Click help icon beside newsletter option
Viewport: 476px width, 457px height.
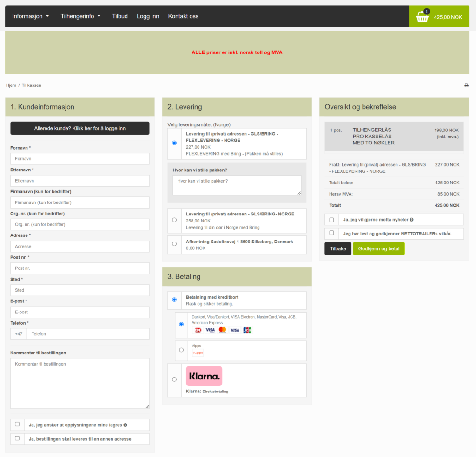point(412,220)
